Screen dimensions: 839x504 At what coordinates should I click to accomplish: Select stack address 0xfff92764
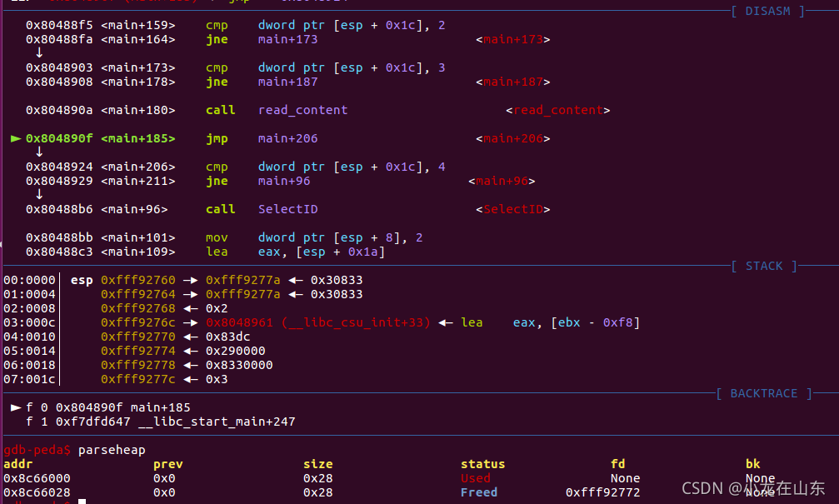pos(138,294)
